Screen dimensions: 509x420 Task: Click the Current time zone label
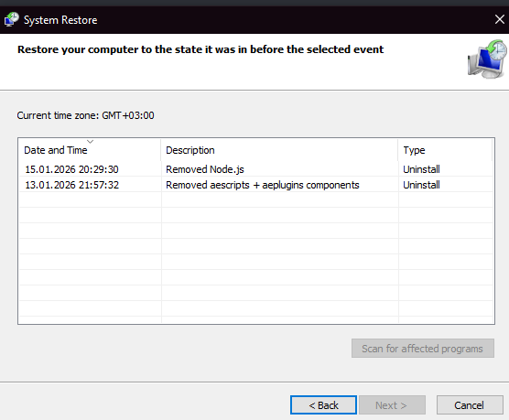point(86,115)
